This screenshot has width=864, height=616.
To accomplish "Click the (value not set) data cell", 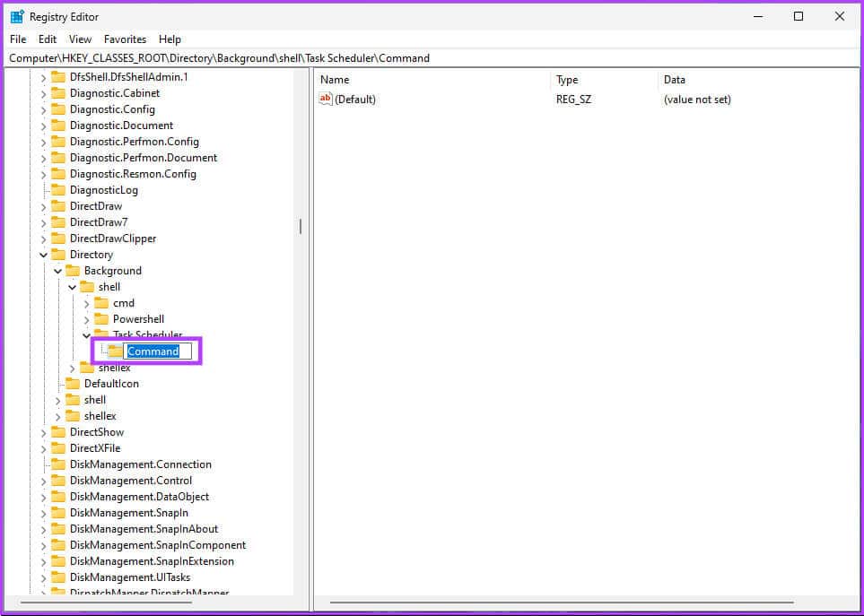I will (x=697, y=100).
